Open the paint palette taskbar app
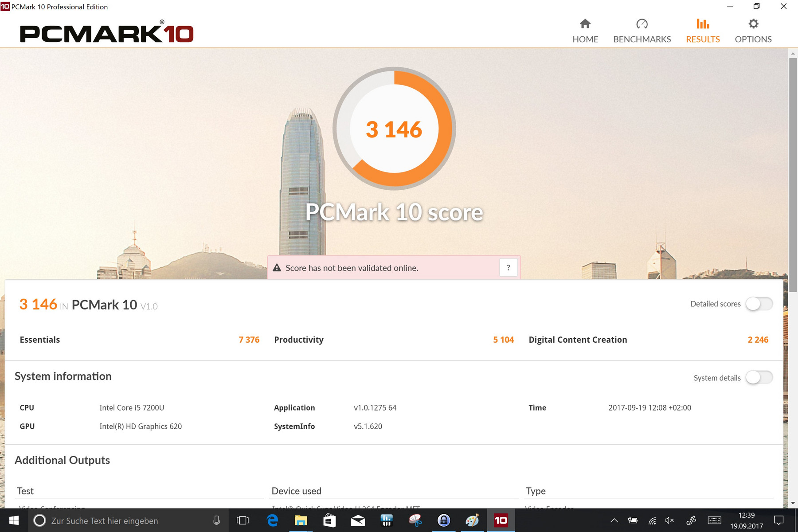 click(473, 520)
